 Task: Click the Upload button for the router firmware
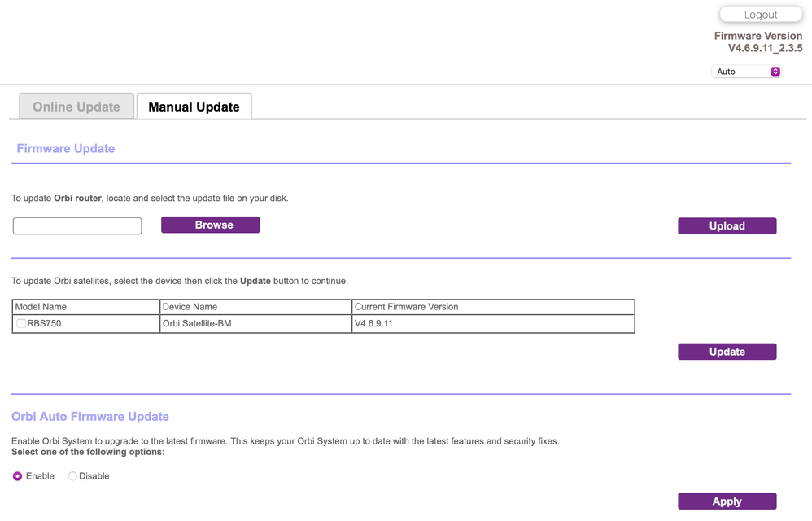[727, 225]
